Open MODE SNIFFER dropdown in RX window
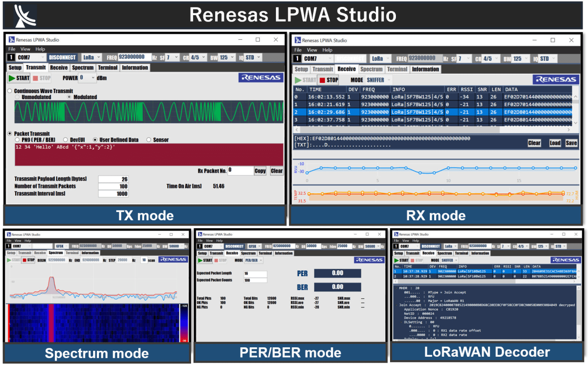This screenshot has width=588, height=366. click(379, 80)
